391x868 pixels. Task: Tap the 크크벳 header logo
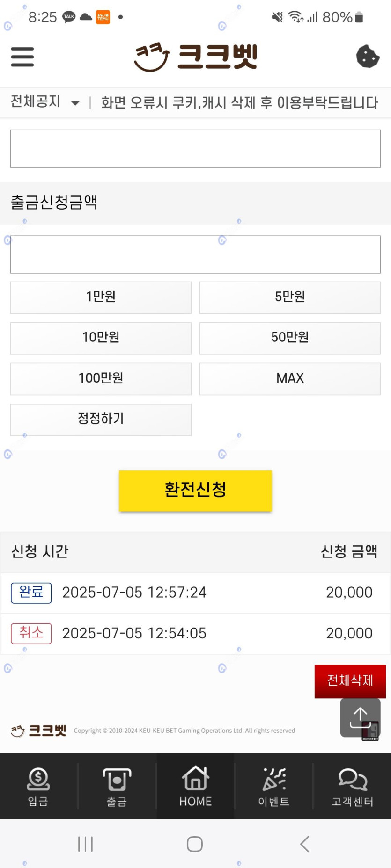[196, 57]
